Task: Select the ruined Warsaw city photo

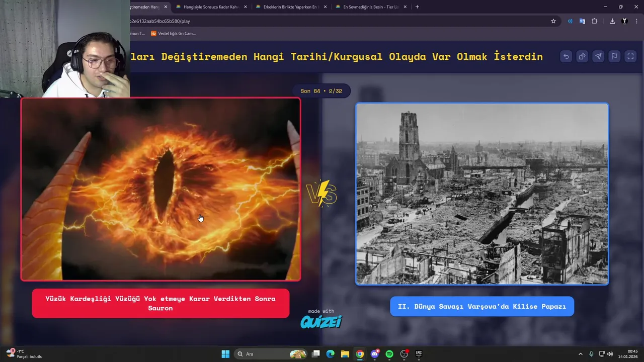Action: 482,194
